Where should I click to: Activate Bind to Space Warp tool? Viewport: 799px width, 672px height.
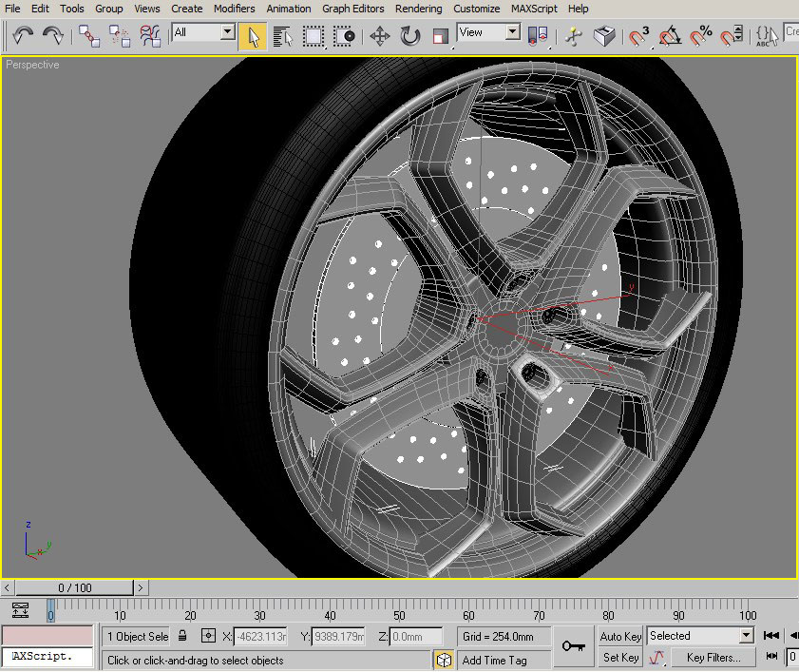click(x=150, y=36)
